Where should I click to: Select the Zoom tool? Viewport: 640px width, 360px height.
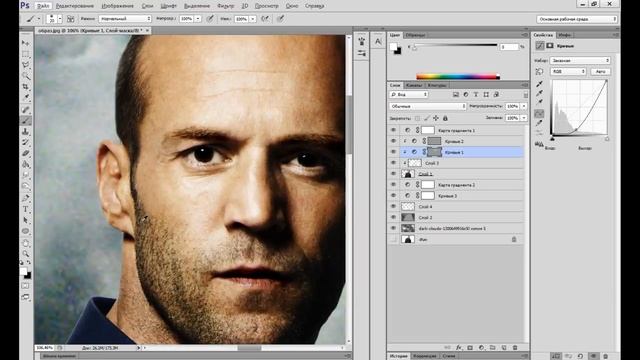pos(26,253)
